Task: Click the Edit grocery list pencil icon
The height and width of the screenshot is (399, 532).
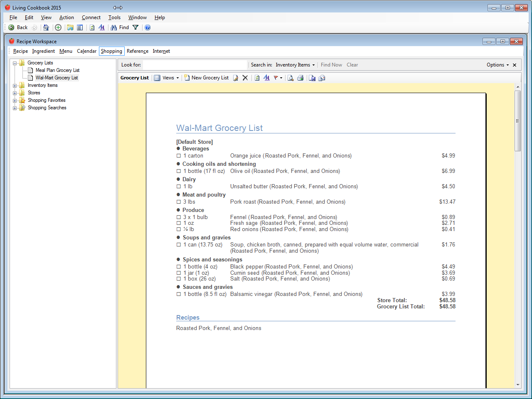Action: point(236,78)
